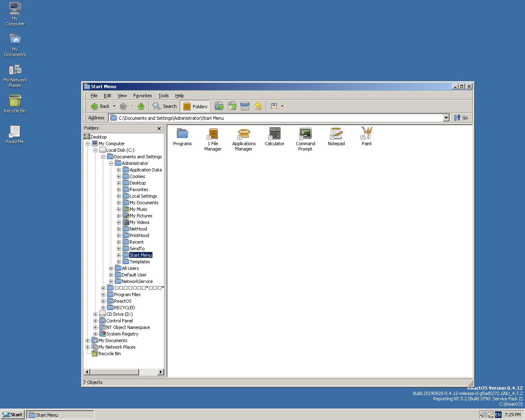Click the folder tree horizontal scrollbar thumb

click(x=114, y=372)
